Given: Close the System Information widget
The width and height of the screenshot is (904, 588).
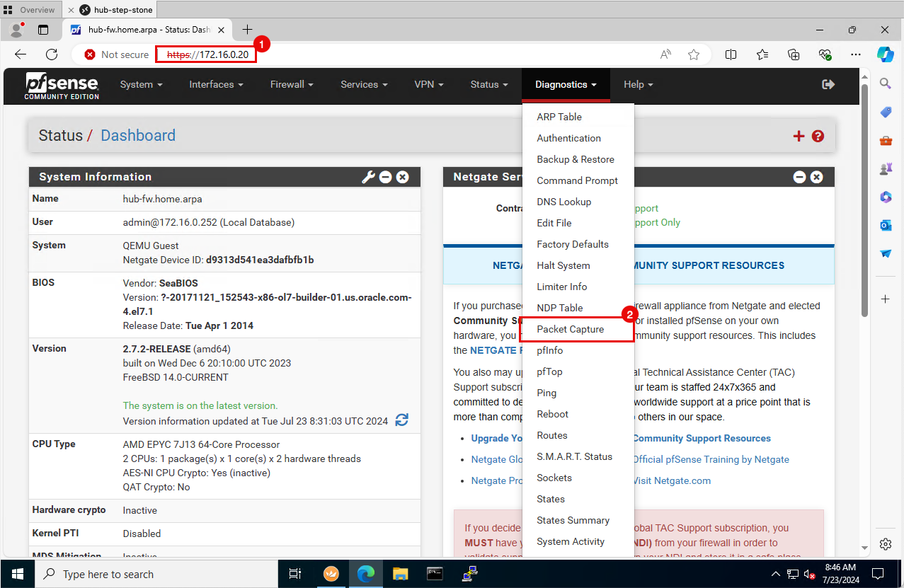Looking at the screenshot, I should [x=402, y=177].
